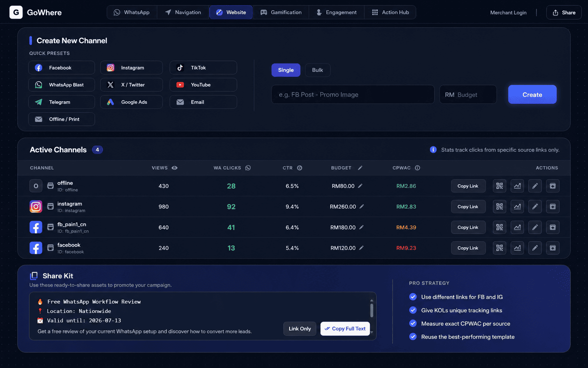The image size is (588, 368).
Task: Open the Action Hub tab
Action: [x=390, y=12]
